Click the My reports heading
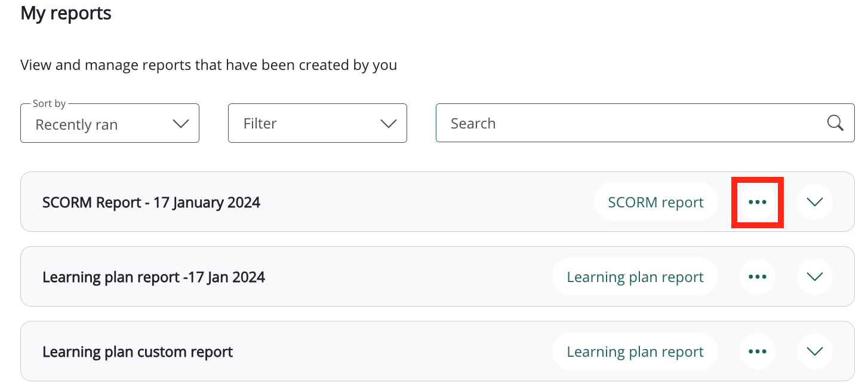 click(x=66, y=13)
